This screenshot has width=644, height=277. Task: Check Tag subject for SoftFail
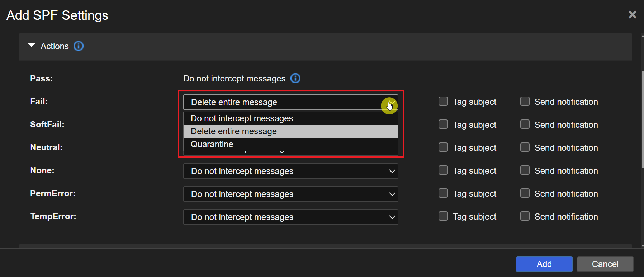pos(443,125)
